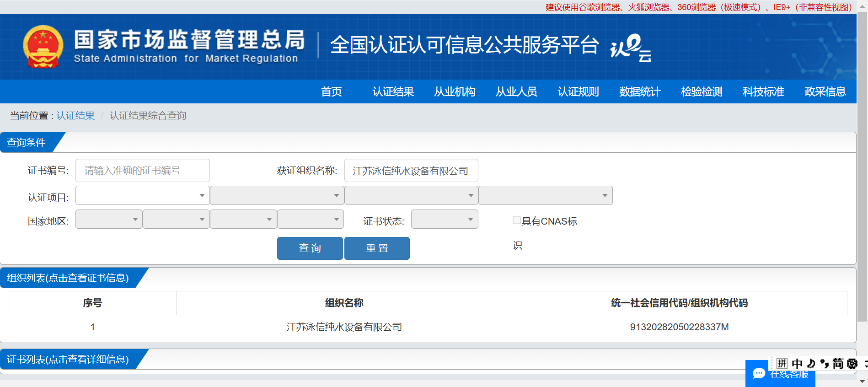
Task: Click the national emblem logo
Action: coord(43,47)
